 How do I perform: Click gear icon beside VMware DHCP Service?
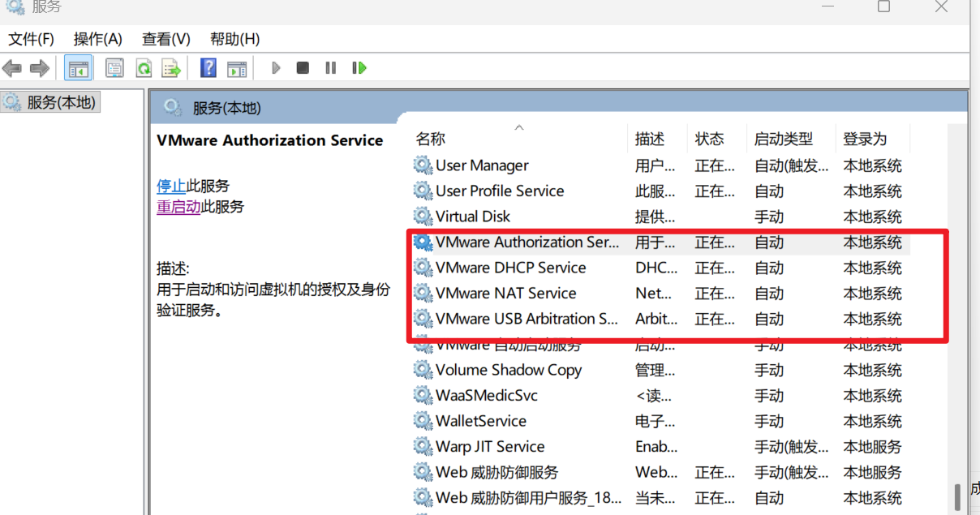click(x=423, y=268)
